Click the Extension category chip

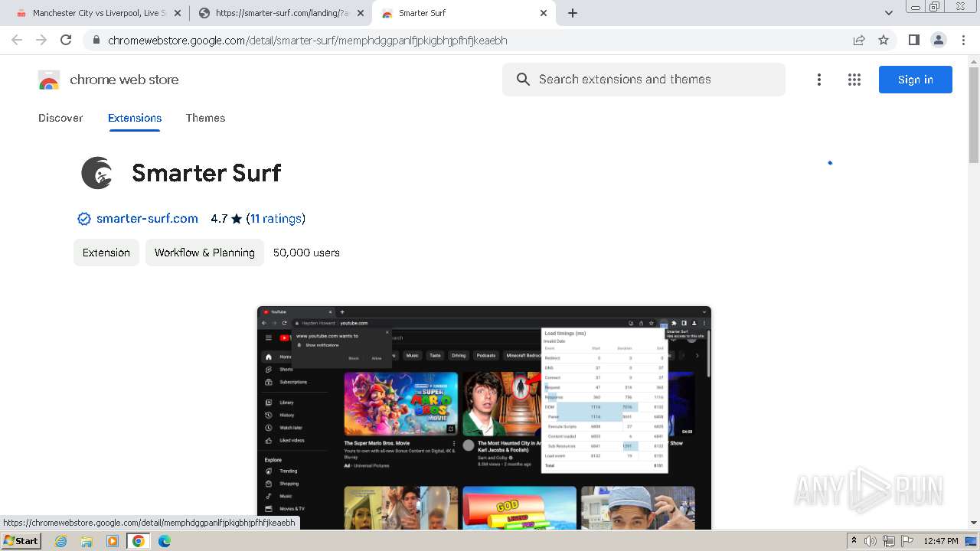pyautogui.click(x=106, y=253)
